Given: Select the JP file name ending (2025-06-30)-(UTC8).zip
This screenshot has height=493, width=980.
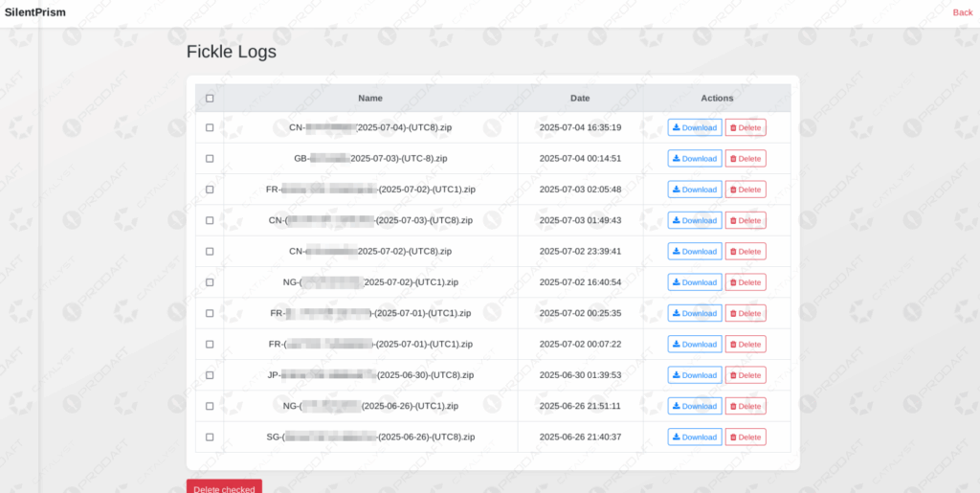Looking at the screenshot, I should pos(370,375).
